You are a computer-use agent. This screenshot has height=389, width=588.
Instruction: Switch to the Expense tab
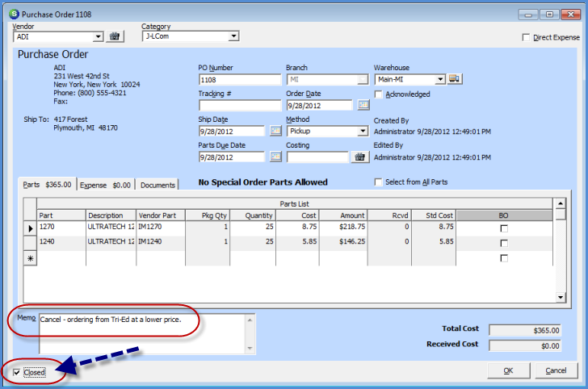[105, 185]
